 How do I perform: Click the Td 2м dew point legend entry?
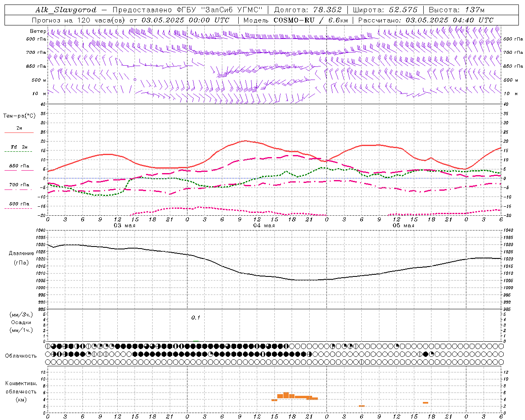click(19, 147)
